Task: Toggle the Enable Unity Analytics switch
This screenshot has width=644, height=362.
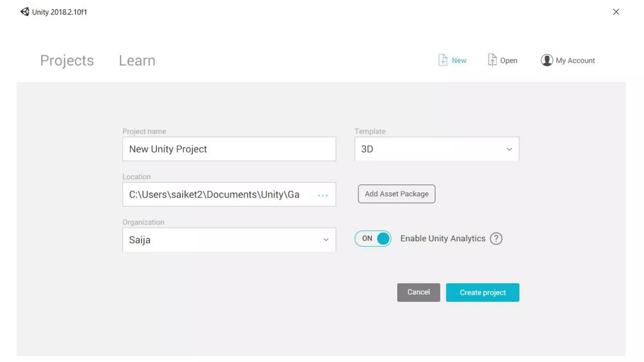Action: [373, 239]
